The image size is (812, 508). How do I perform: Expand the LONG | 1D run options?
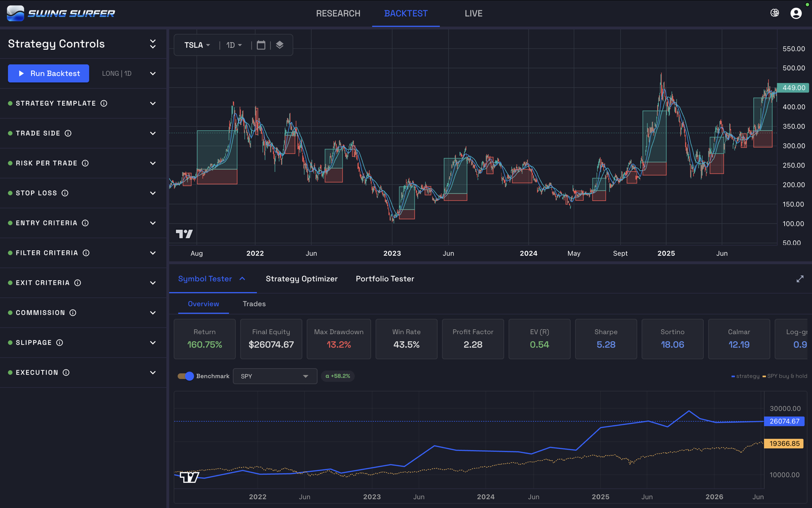(x=153, y=73)
